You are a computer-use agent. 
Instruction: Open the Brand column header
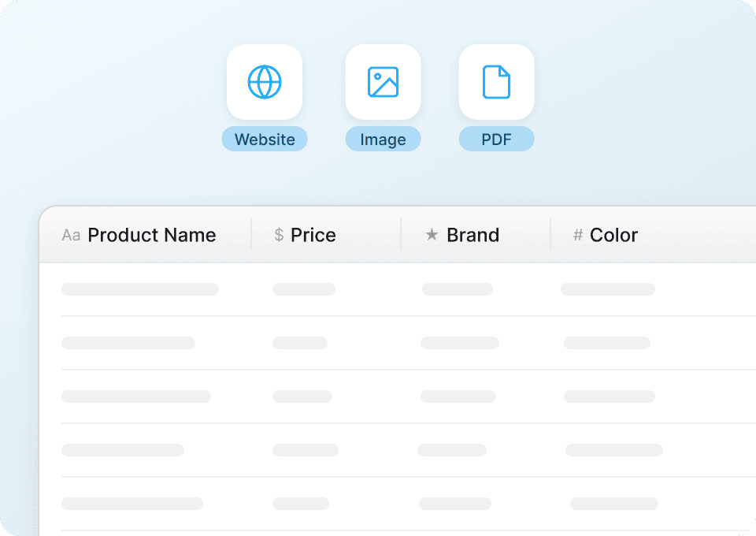point(472,235)
